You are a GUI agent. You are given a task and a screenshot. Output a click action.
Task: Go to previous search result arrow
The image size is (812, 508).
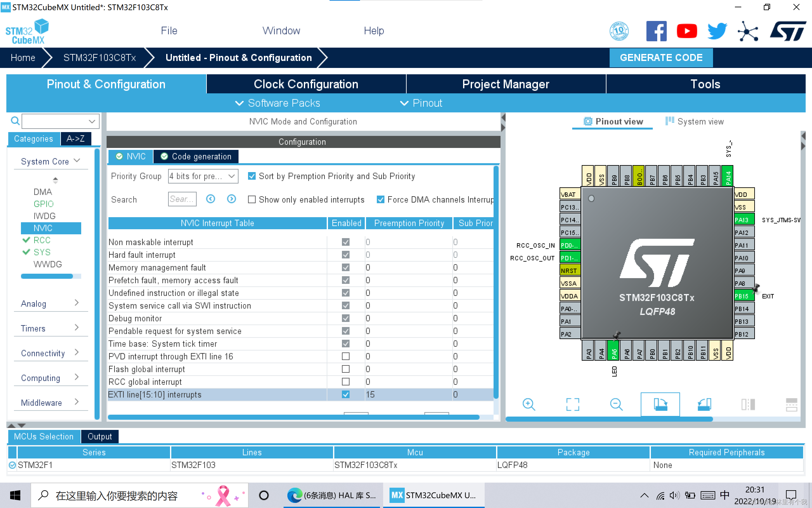point(210,199)
